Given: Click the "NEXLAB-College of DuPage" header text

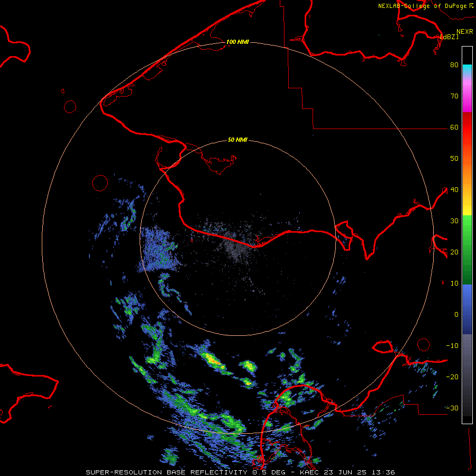Looking at the screenshot, I should 422,6.
